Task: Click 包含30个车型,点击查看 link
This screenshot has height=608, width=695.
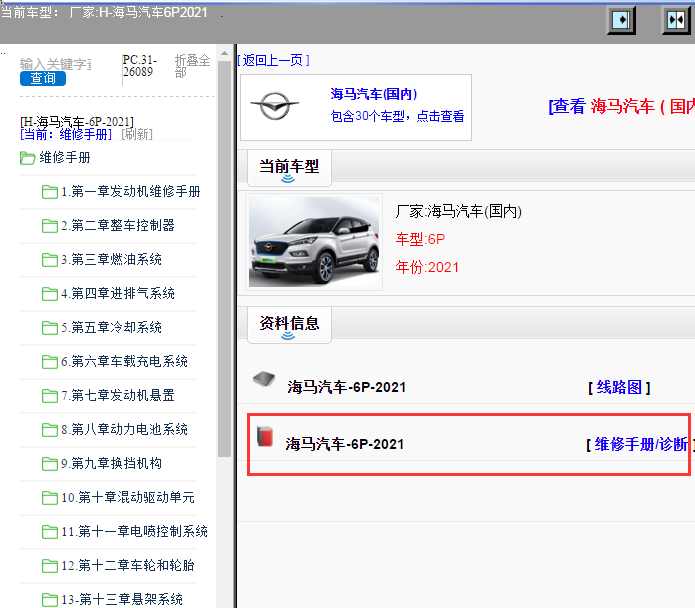Action: 397,116
